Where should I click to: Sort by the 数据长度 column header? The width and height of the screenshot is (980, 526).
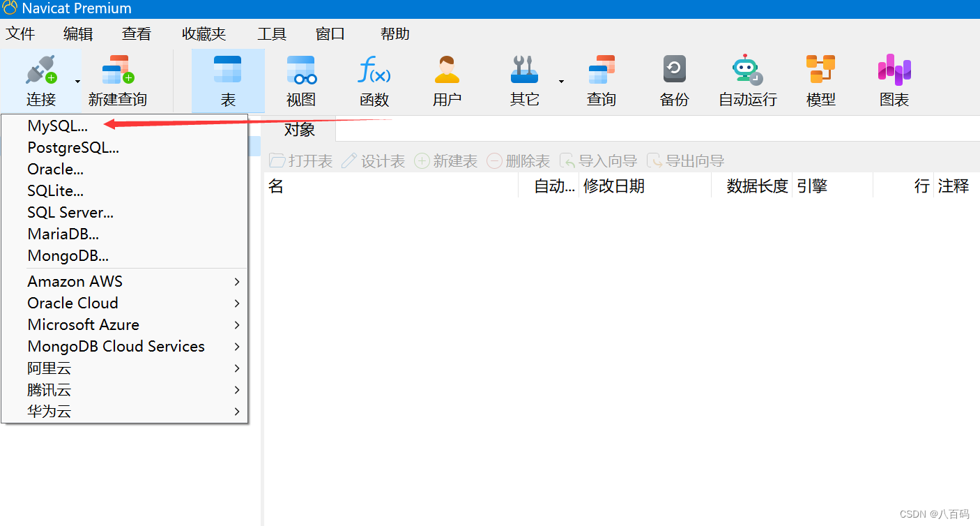point(751,186)
